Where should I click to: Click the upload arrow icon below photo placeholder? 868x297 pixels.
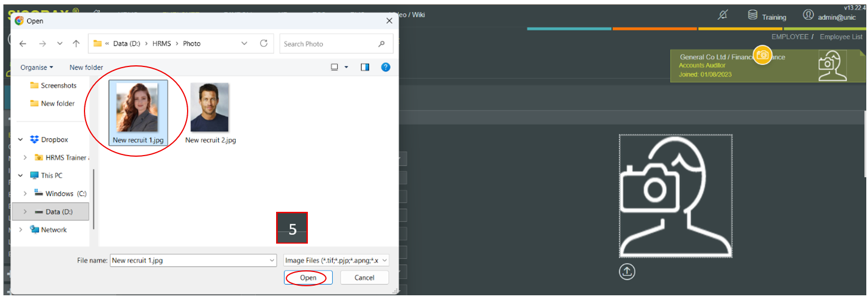pos(627,272)
